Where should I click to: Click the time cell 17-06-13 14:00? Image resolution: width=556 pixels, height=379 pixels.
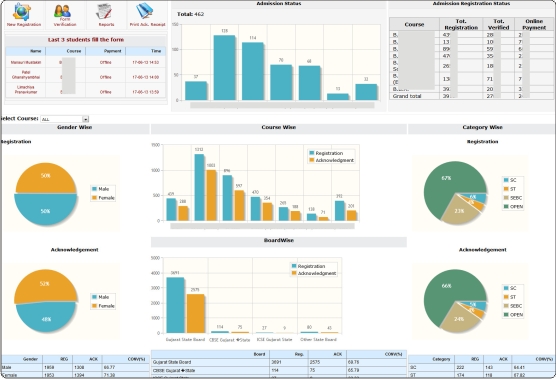145,77
